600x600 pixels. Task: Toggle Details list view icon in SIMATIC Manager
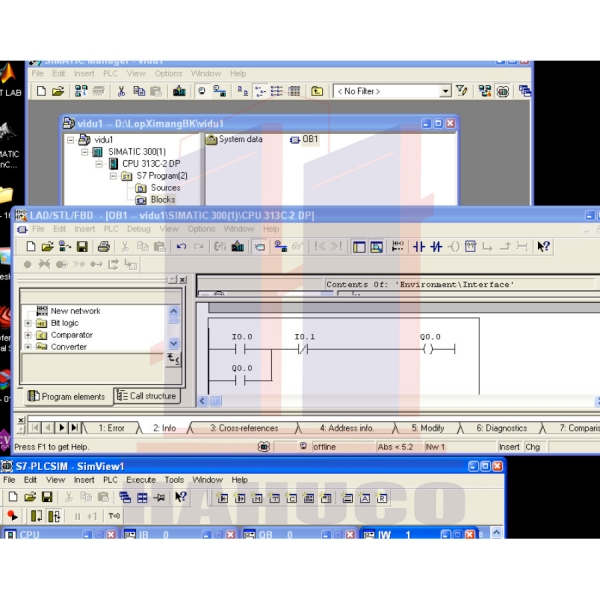[x=294, y=91]
